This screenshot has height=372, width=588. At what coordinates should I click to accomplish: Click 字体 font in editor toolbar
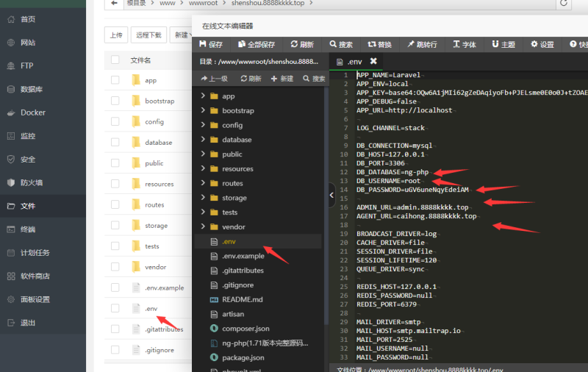(465, 44)
